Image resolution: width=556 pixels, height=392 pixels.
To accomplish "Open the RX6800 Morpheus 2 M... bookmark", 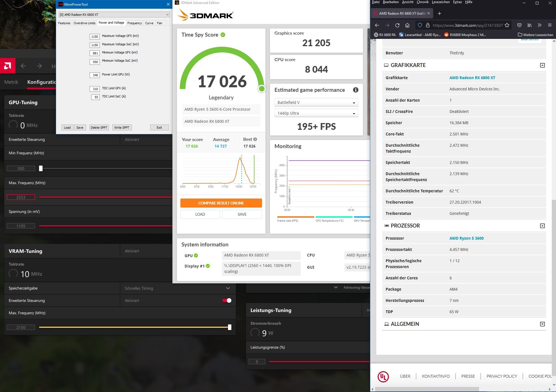I will (x=465, y=35).
